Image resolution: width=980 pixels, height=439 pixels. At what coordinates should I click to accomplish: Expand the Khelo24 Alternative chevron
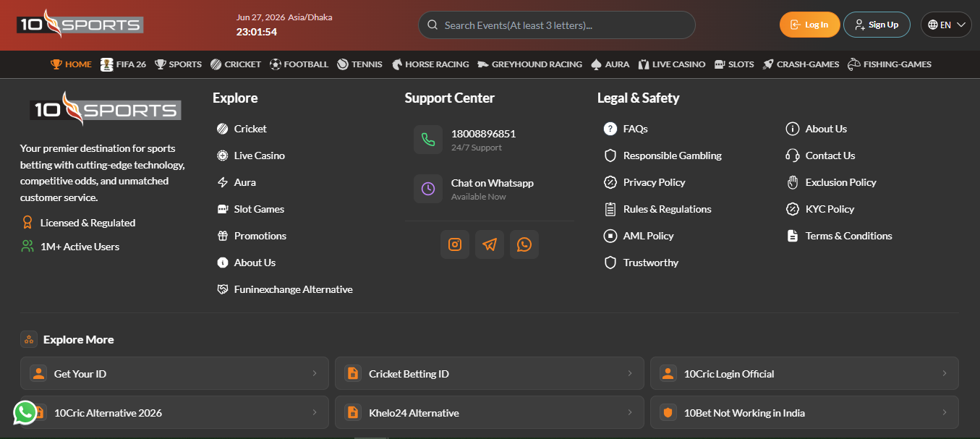(x=630, y=412)
